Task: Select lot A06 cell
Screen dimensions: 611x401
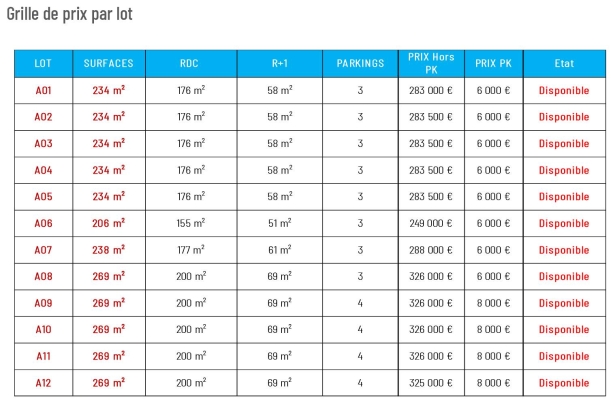Action: 43,223
